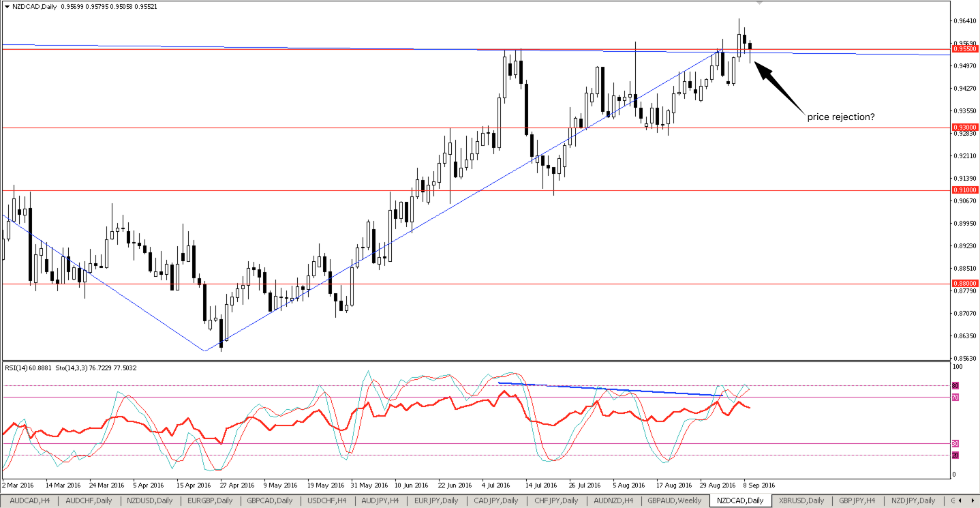
Task: Click the 30 level label on RSI scale
Action: click(x=955, y=443)
